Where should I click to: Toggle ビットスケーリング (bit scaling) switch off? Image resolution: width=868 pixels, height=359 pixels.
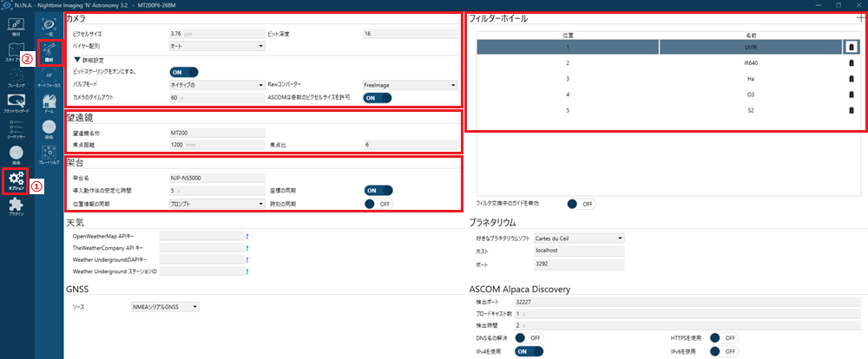coord(184,72)
